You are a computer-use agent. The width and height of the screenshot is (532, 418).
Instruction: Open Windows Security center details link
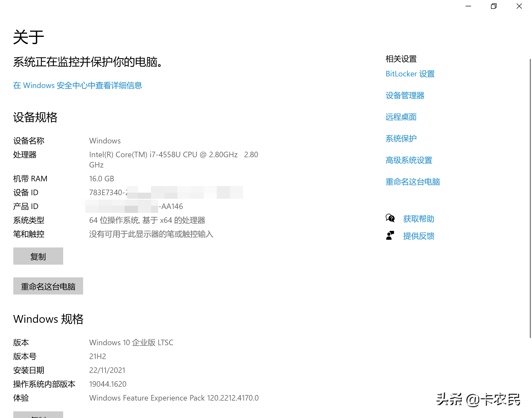click(78, 85)
